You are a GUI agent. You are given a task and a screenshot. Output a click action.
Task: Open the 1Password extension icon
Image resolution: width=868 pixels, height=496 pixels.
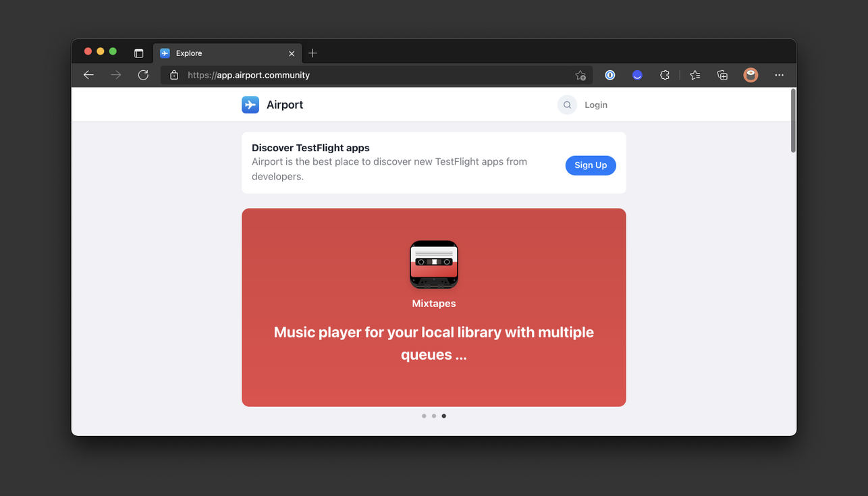[x=609, y=75]
